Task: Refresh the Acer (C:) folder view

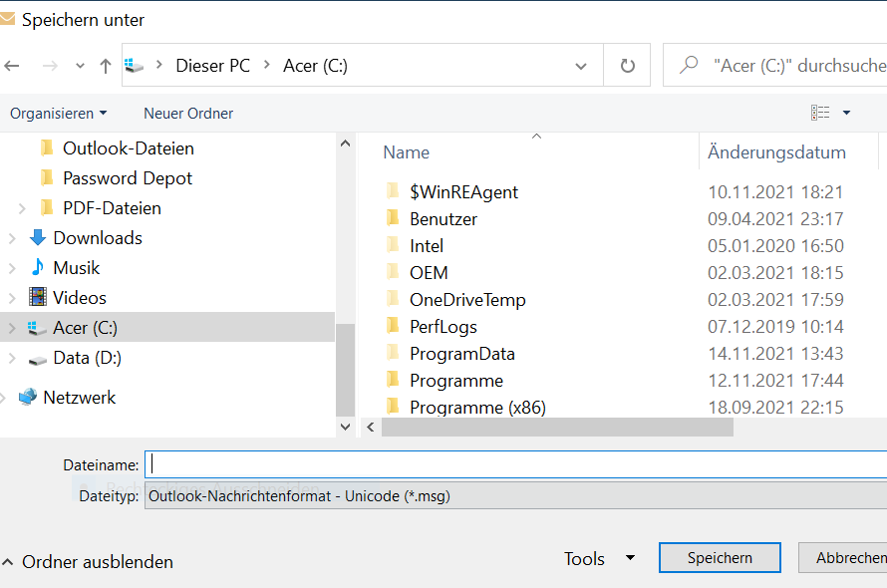Action: [628, 66]
